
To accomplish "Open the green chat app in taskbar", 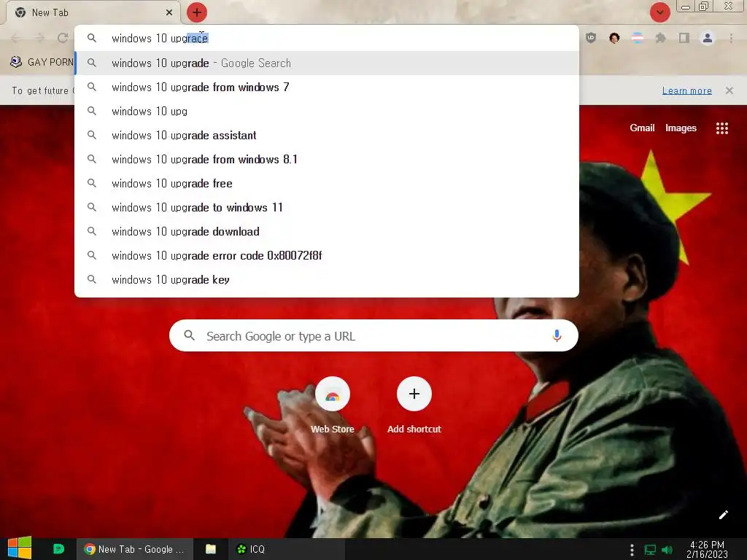I will 58,549.
